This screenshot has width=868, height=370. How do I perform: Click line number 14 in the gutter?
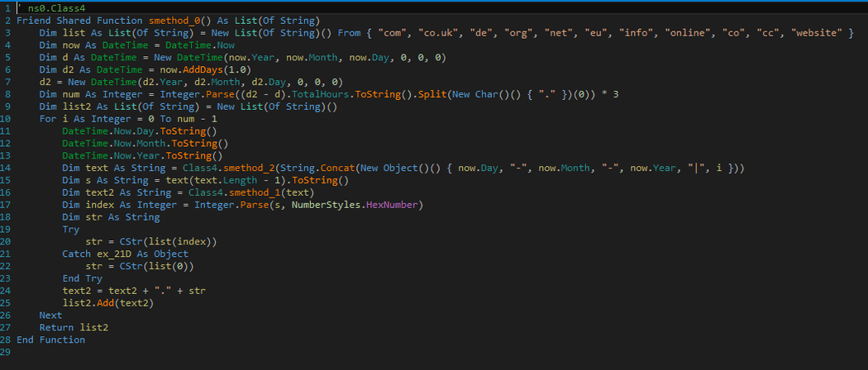coord(6,168)
